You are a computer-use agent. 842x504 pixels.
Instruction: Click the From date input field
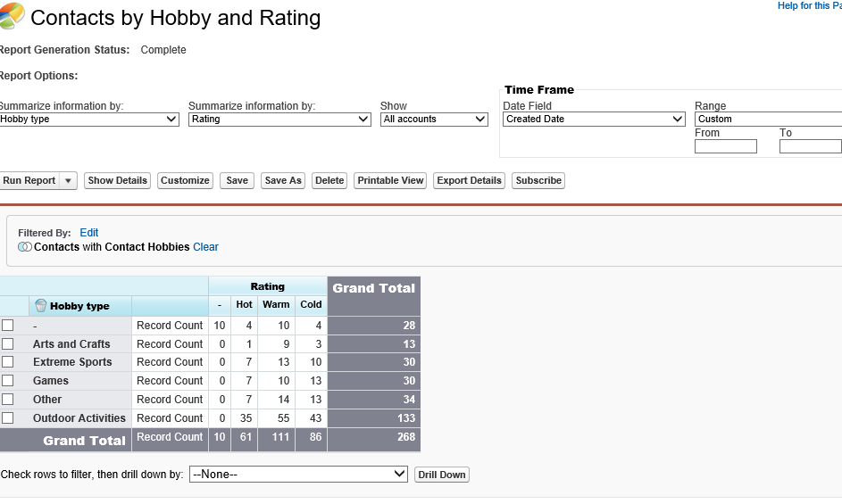[725, 146]
